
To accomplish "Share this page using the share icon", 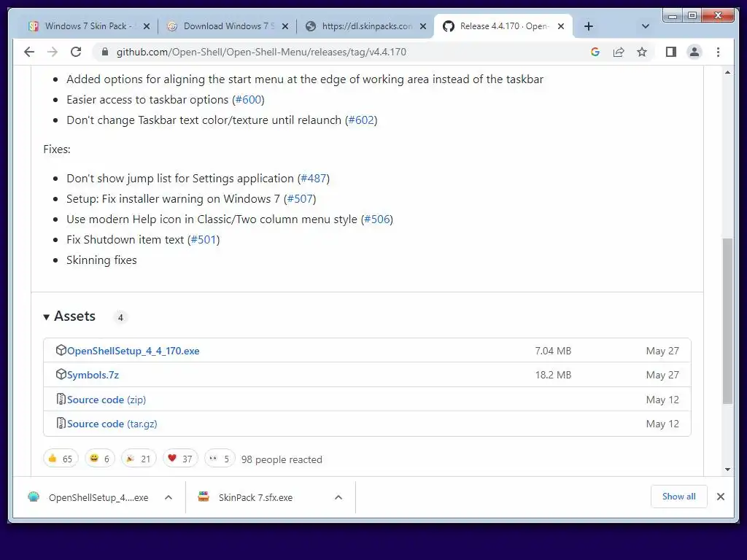I will tap(619, 52).
